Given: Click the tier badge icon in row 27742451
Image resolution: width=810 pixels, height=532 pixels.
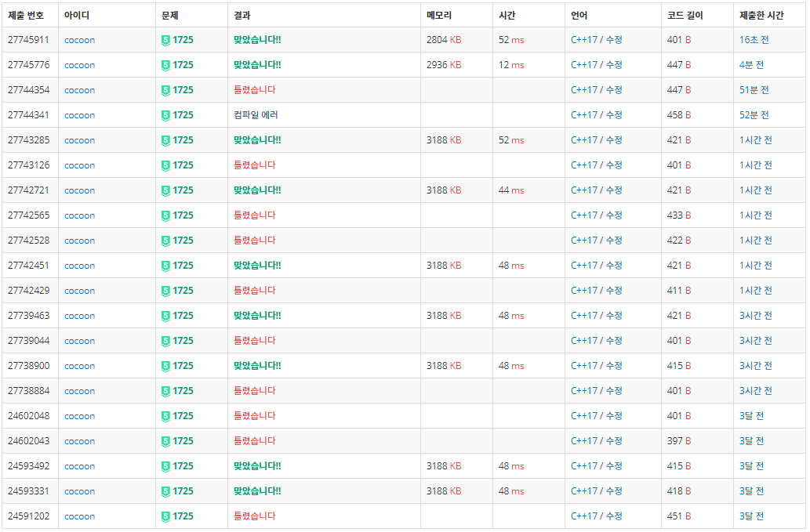Looking at the screenshot, I should click(165, 266).
